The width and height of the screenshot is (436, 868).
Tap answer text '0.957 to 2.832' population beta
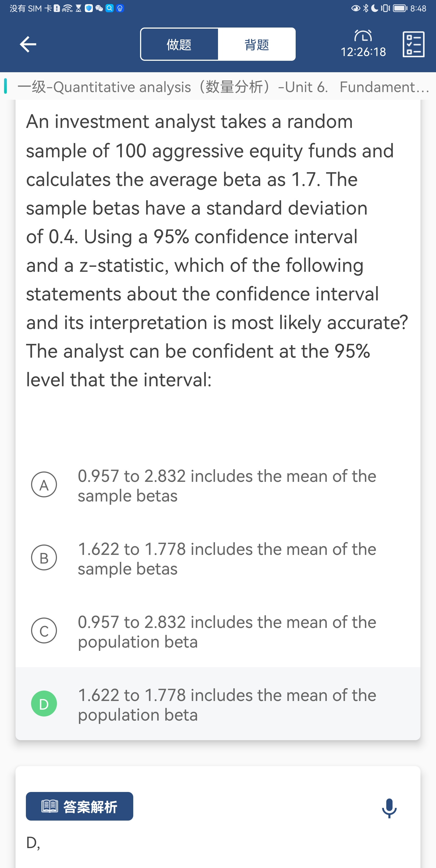pyautogui.click(x=227, y=631)
